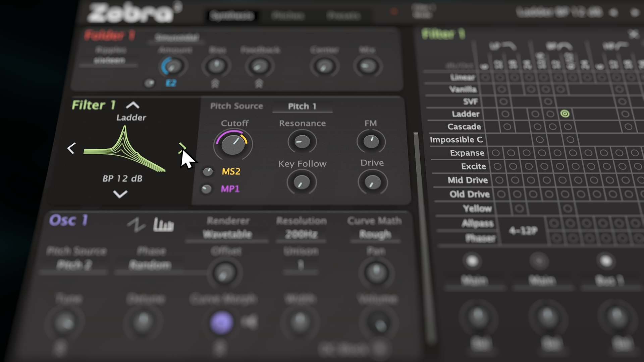This screenshot has height=362, width=644.
Task: Click the MP1 modulation source label
Action: point(230,189)
